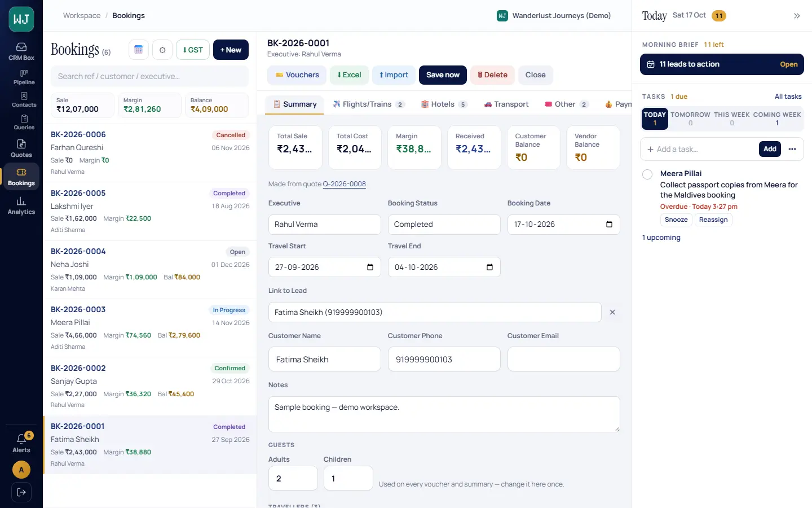Select Coming Week task filter
The width and height of the screenshot is (812, 508).
coord(777,119)
